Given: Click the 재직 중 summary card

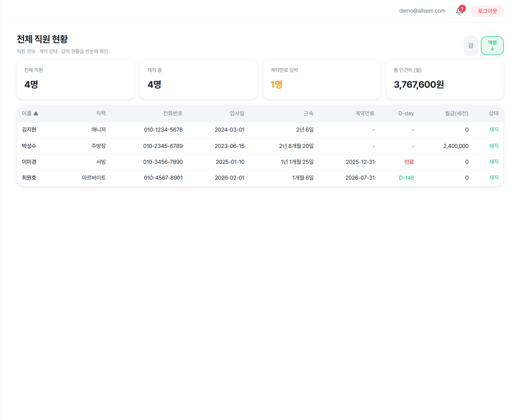Looking at the screenshot, I should [x=198, y=80].
